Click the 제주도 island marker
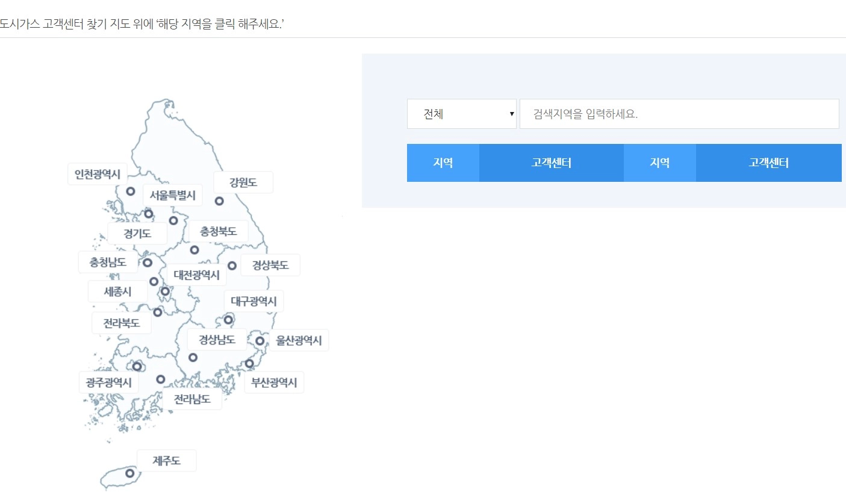846x504 pixels. 129,473
